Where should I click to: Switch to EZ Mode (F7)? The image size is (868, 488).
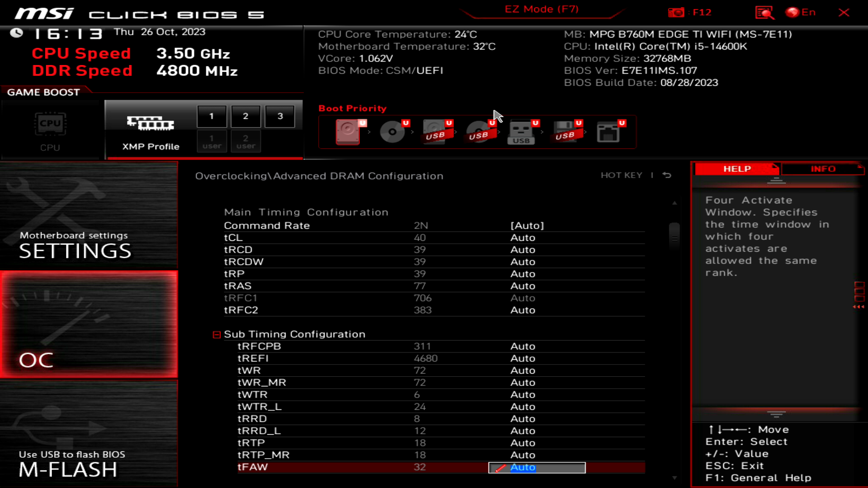541,9
